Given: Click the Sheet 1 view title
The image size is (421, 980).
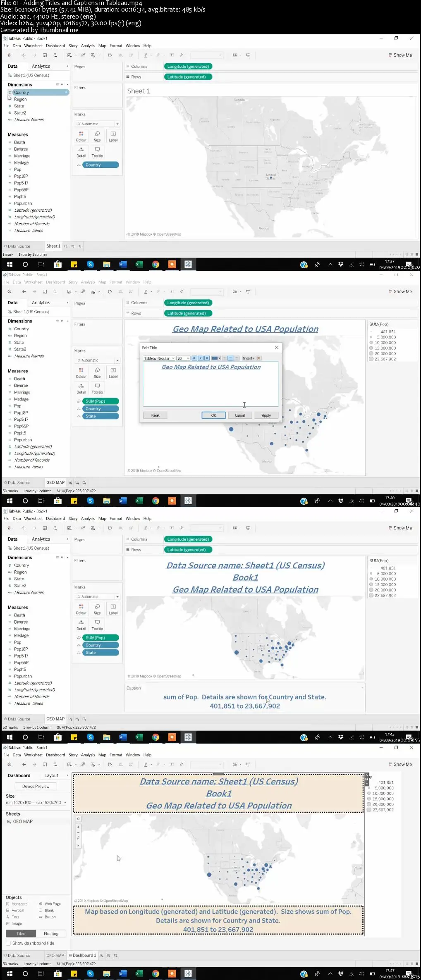Looking at the screenshot, I should 139,91.
